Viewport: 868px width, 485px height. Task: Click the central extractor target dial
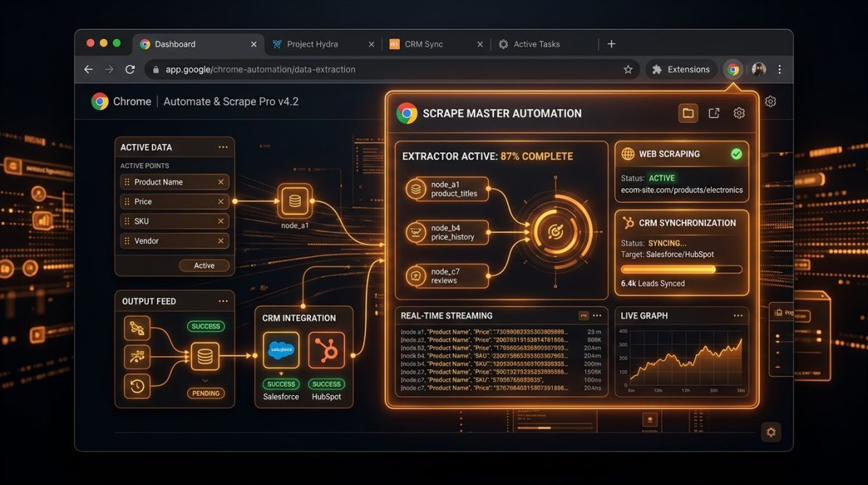click(555, 232)
